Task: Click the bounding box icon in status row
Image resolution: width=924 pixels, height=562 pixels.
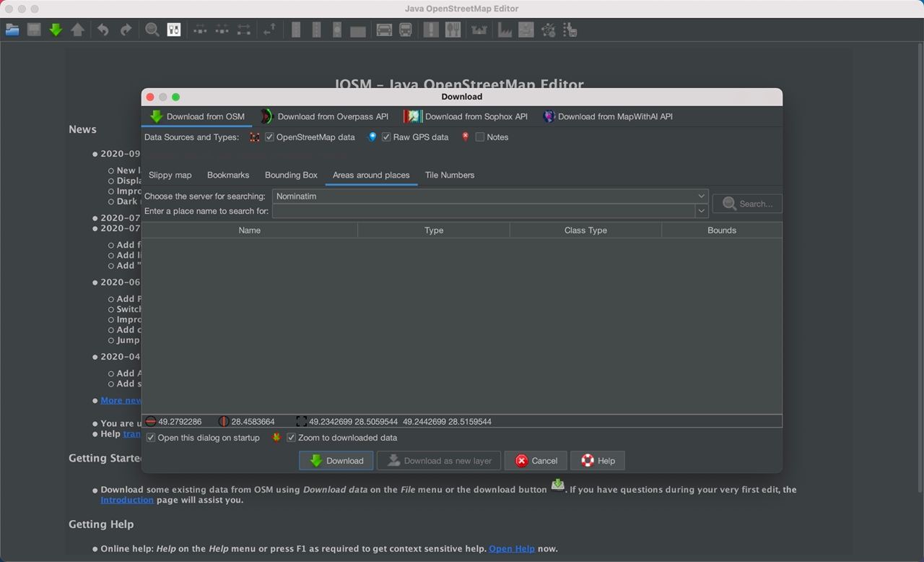Action: [301, 421]
